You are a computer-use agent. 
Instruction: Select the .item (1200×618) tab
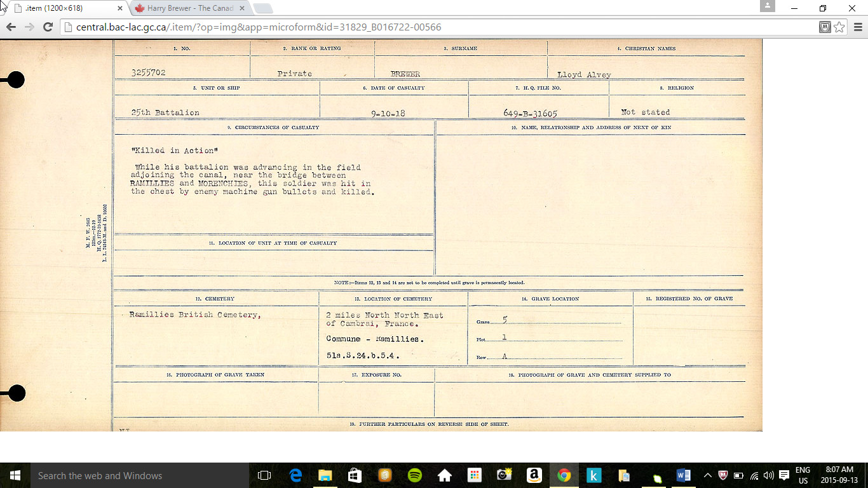point(64,8)
